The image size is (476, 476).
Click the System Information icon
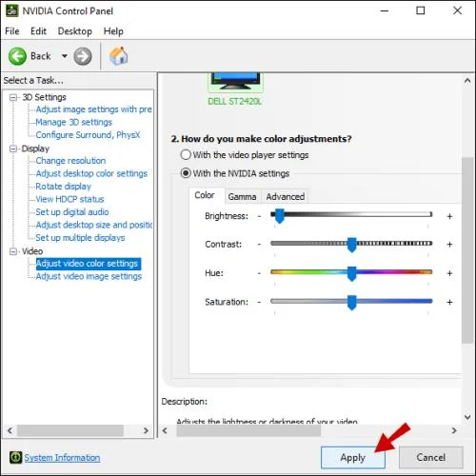pyautogui.click(x=15, y=457)
